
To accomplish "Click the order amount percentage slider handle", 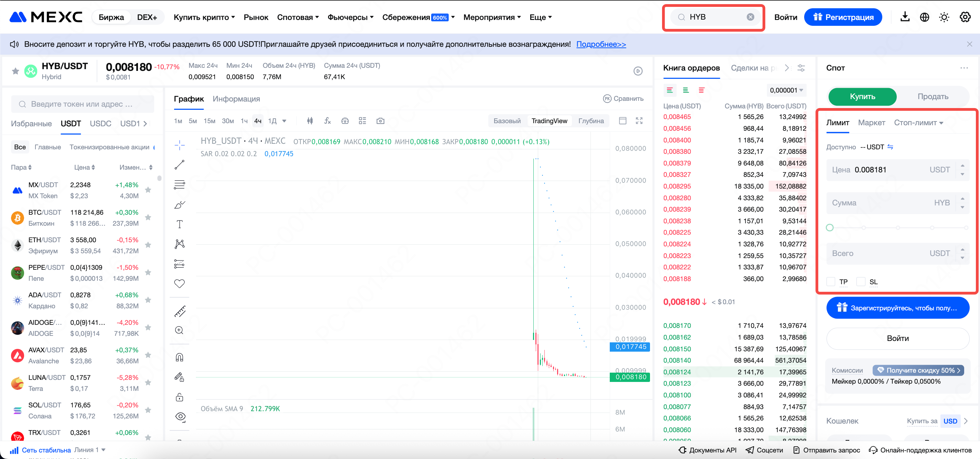I will point(830,227).
